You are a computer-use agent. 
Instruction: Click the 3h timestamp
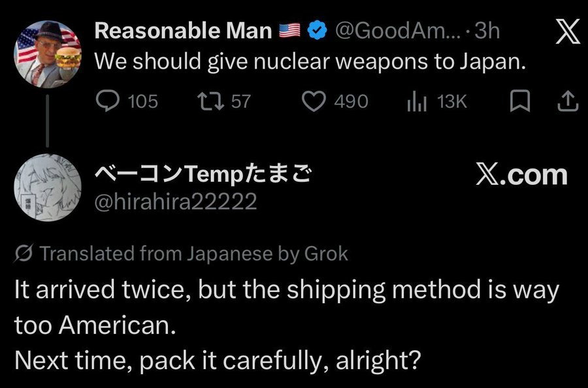[x=487, y=31]
